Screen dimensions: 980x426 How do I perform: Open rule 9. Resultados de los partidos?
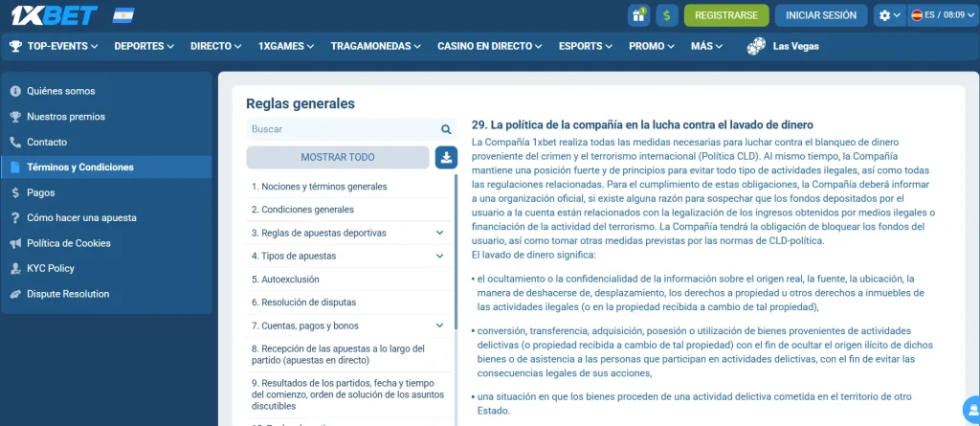348,394
